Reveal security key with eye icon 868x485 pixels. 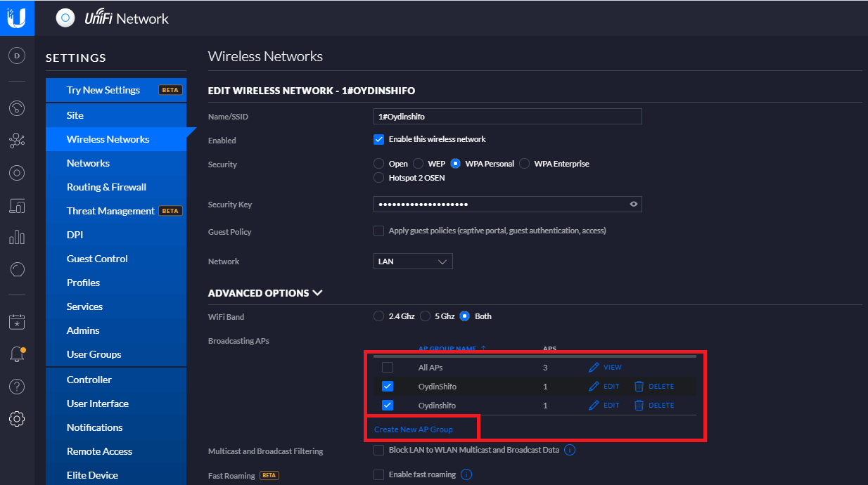click(634, 205)
